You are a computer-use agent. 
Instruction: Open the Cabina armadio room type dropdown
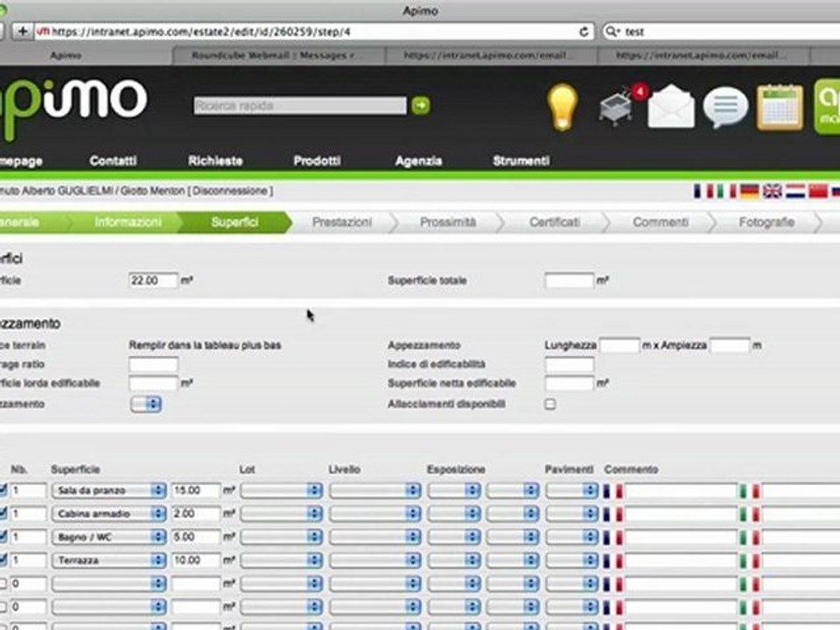pos(108,514)
